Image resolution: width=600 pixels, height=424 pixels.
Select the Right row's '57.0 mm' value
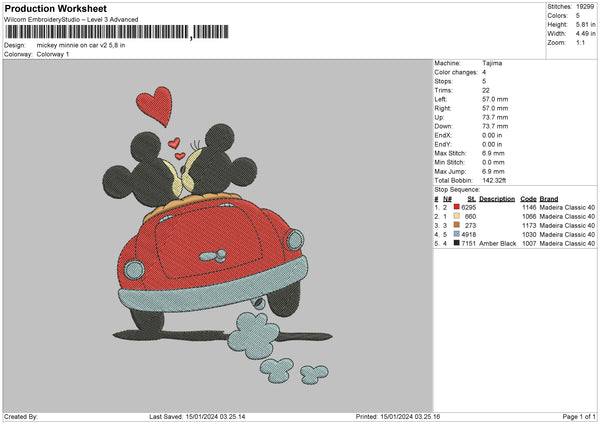pyautogui.click(x=495, y=108)
